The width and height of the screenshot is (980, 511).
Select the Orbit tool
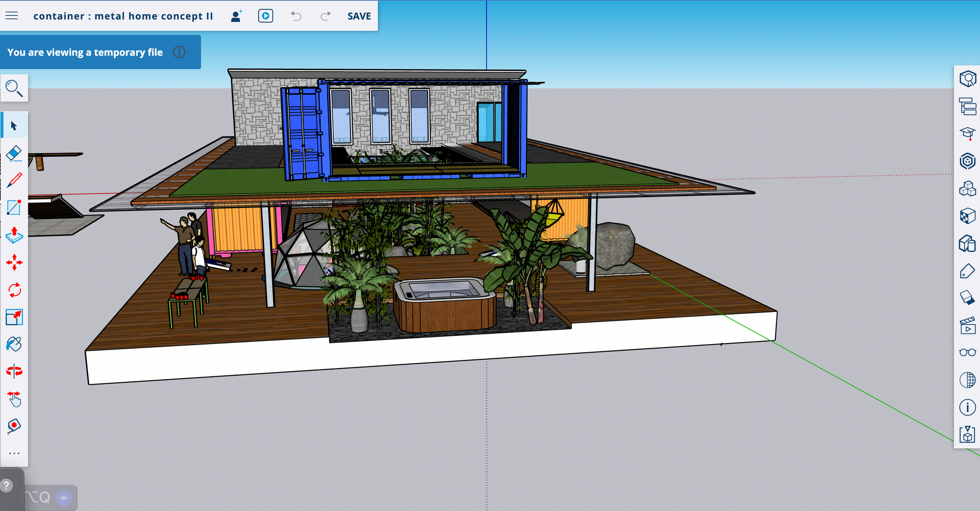point(14,371)
